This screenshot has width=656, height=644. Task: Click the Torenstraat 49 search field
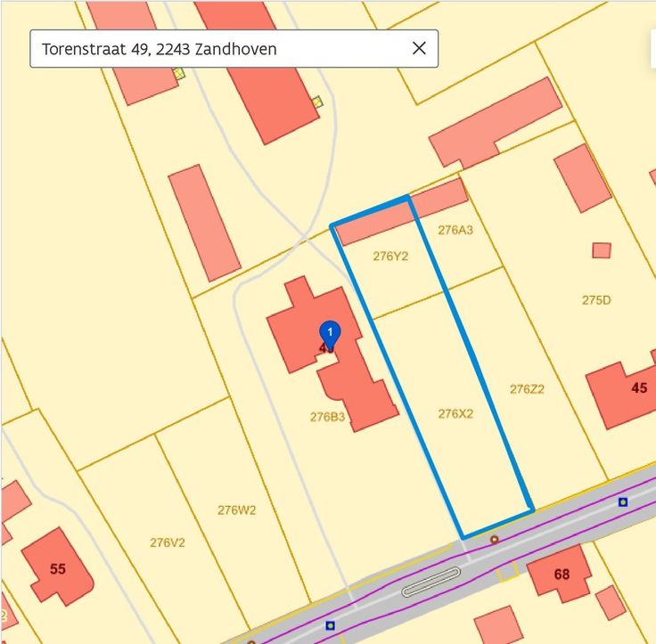pyautogui.click(x=214, y=49)
